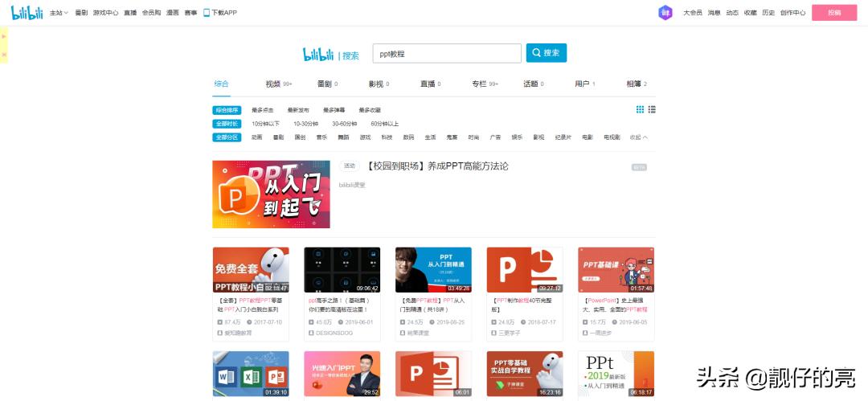Click uploader icon beside 三更学子
868x401 pixels.
tap(493, 333)
